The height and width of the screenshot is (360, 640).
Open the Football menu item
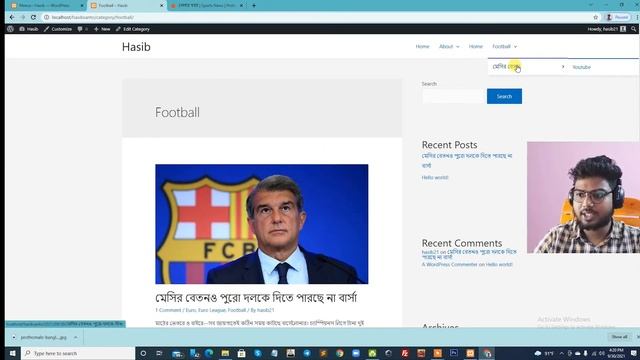pyautogui.click(x=501, y=47)
